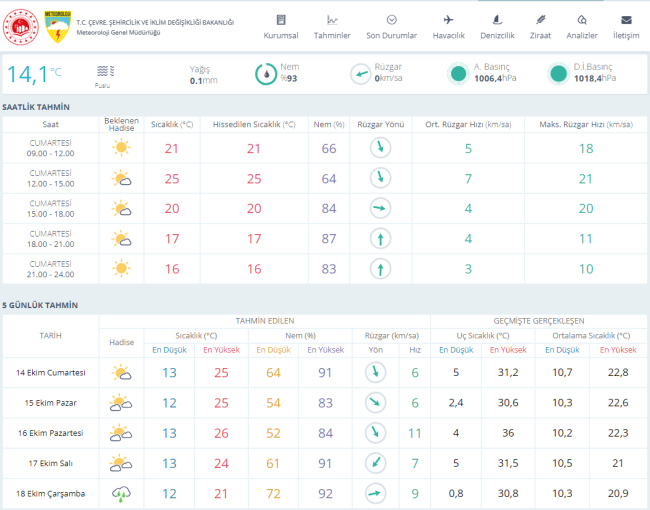Click the partly cloudy icon for 15.00 - 18.00
The image size is (650, 510).
(121, 208)
